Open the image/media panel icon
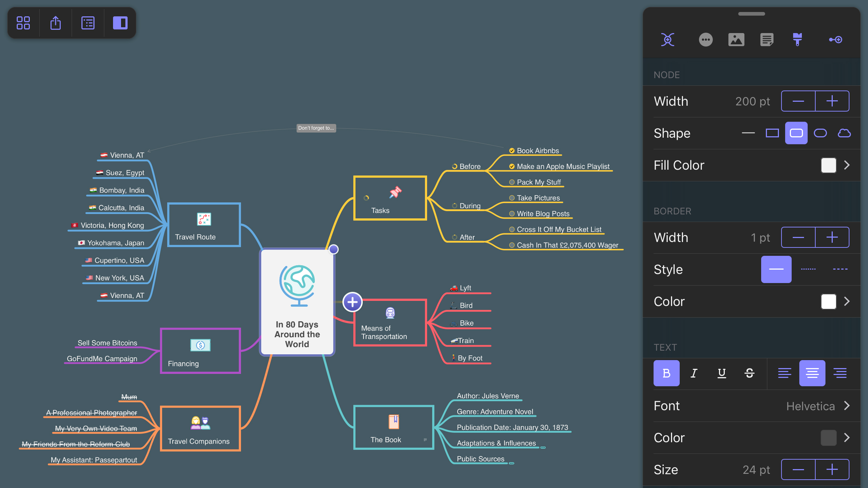This screenshot has width=868, height=488. coord(737,40)
